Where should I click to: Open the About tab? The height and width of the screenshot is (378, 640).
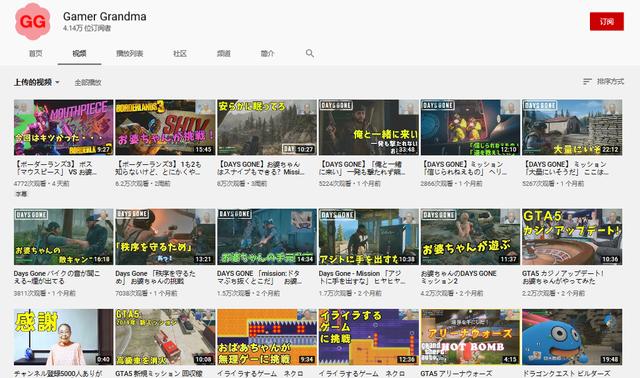pos(267,53)
